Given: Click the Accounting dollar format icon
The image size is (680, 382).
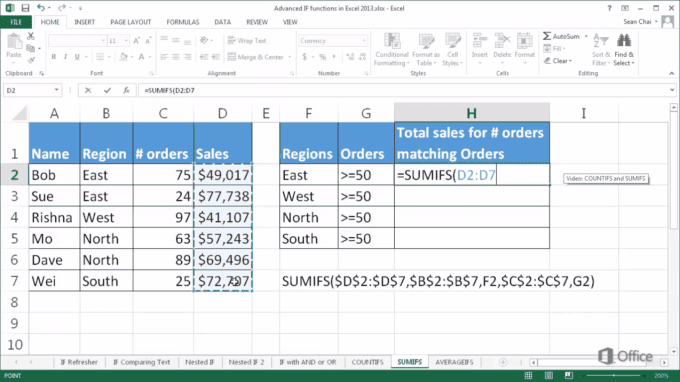Looking at the screenshot, I should tap(304, 57).
